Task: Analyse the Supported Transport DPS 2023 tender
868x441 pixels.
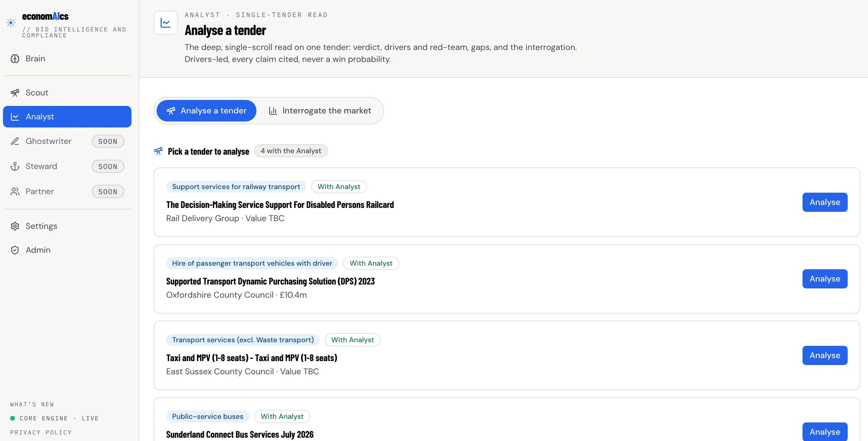Action: 825,279
